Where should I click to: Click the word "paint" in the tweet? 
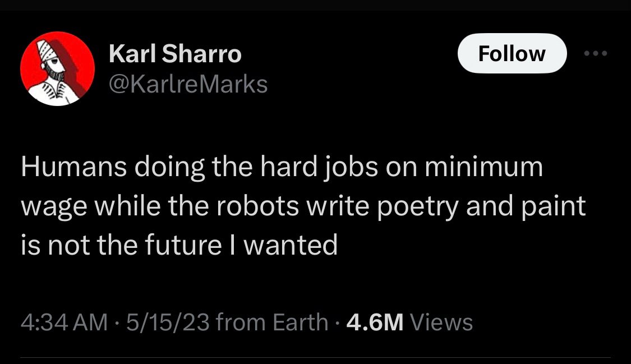pyautogui.click(x=554, y=206)
